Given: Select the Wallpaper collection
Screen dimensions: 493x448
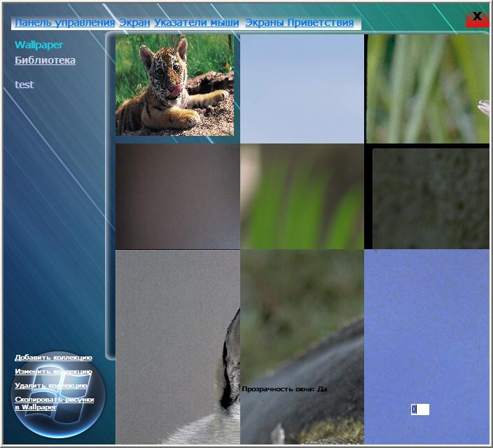Looking at the screenshot, I should click(39, 45).
